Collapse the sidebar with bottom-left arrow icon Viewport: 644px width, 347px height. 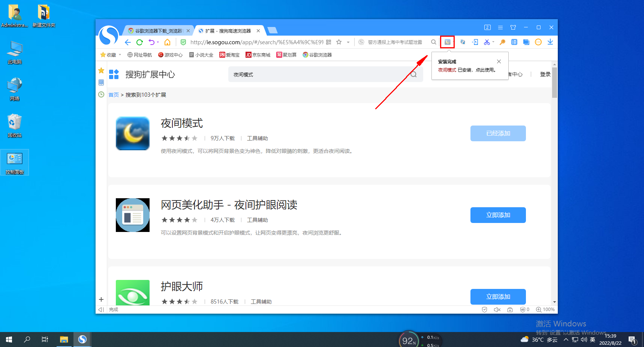100,310
